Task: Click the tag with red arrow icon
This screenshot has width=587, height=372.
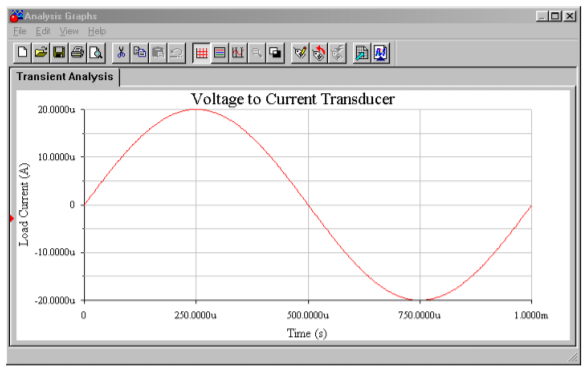Action: [319, 52]
